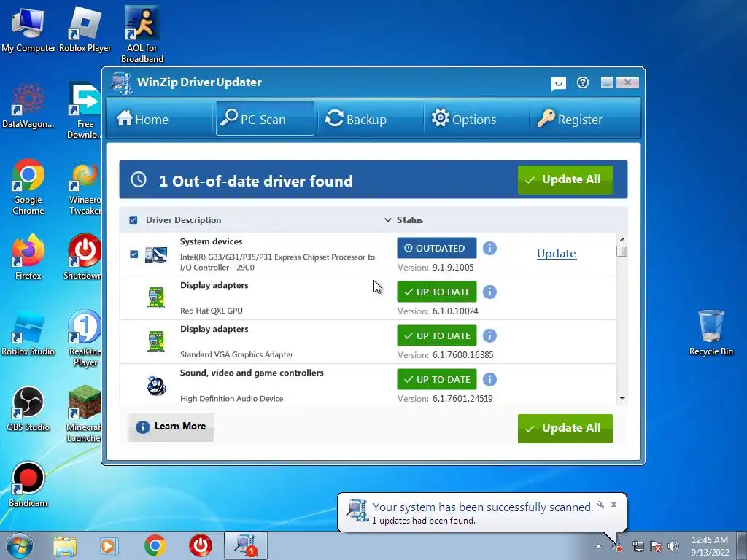The width and height of the screenshot is (747, 560).
Task: Select the Google Chrome desktop shortcut
Action: pyautogui.click(x=28, y=187)
